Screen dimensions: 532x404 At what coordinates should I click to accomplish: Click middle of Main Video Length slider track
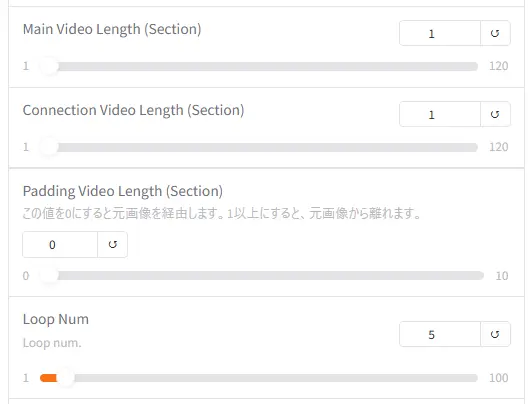[x=259, y=66]
